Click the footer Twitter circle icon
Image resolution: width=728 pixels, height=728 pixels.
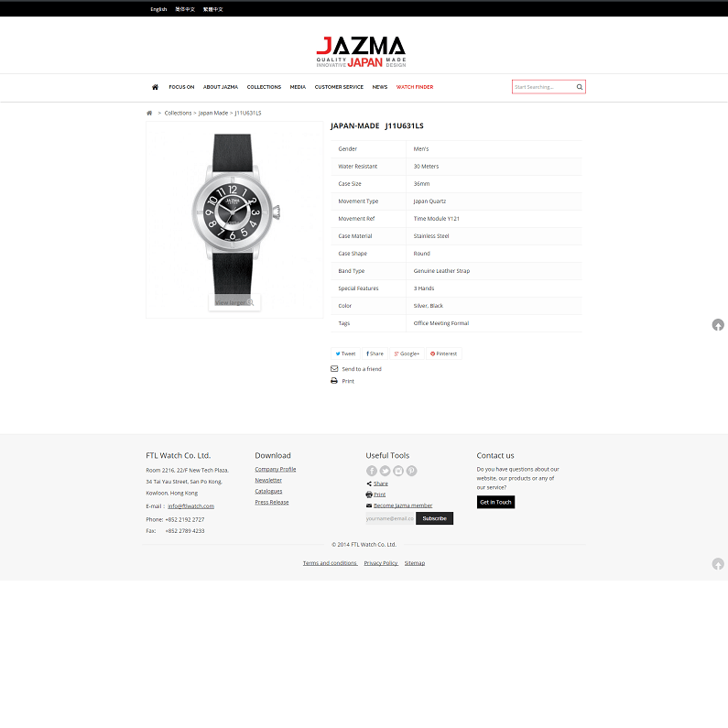click(385, 471)
